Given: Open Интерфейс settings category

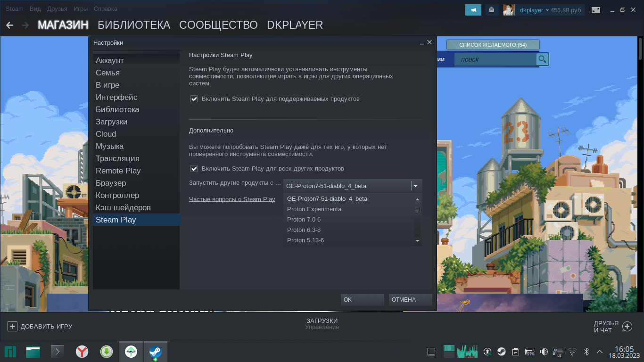Looking at the screenshot, I should click(136, 98).
